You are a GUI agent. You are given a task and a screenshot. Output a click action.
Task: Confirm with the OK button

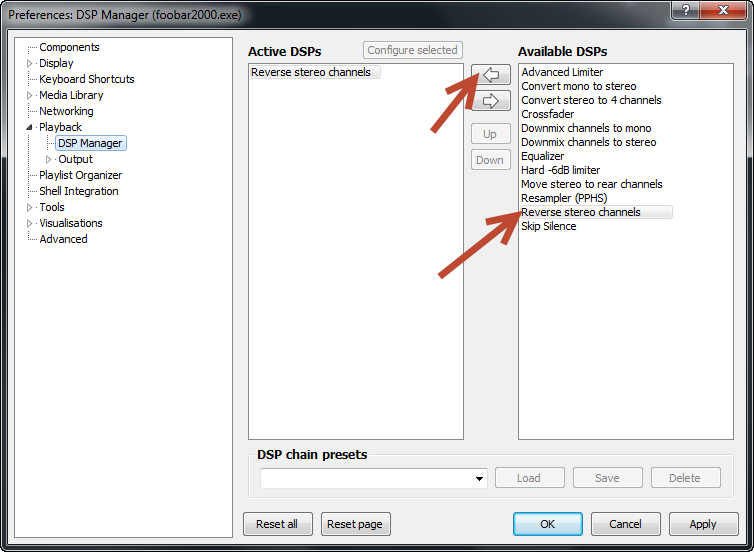(548, 524)
